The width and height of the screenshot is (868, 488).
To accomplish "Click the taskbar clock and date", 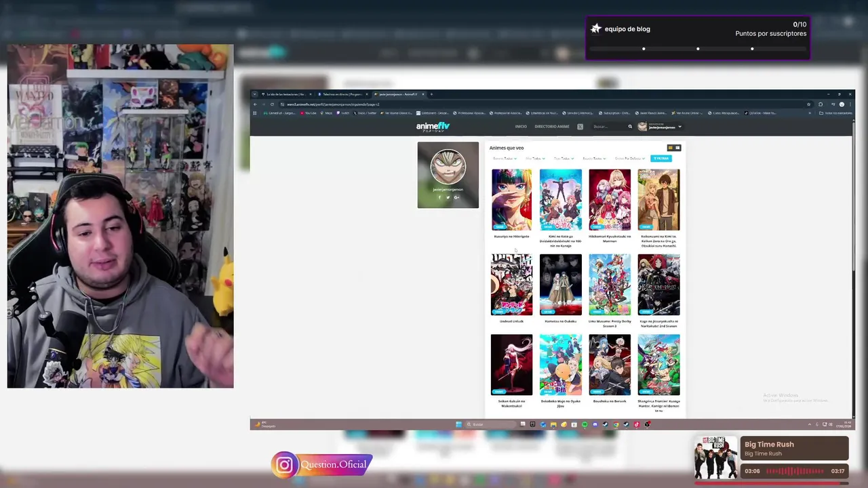I will tap(843, 424).
